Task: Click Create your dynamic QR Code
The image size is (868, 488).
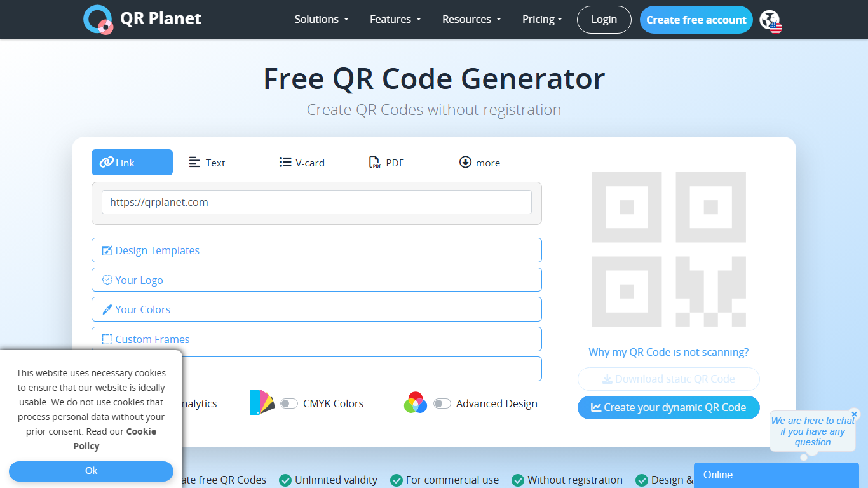Action: (668, 407)
